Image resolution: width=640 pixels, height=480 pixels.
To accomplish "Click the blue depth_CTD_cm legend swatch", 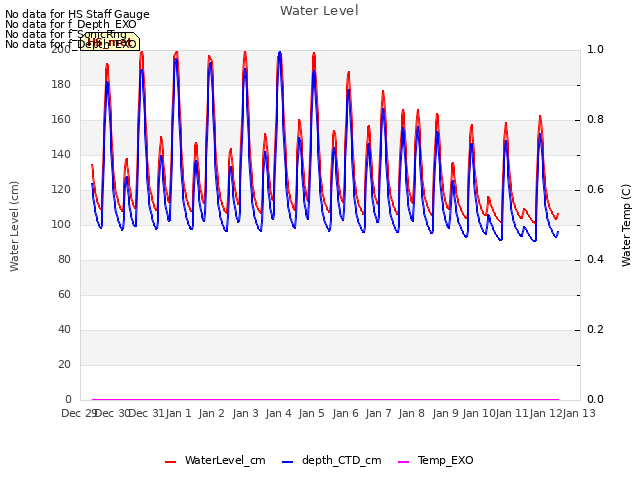I will (x=287, y=462).
